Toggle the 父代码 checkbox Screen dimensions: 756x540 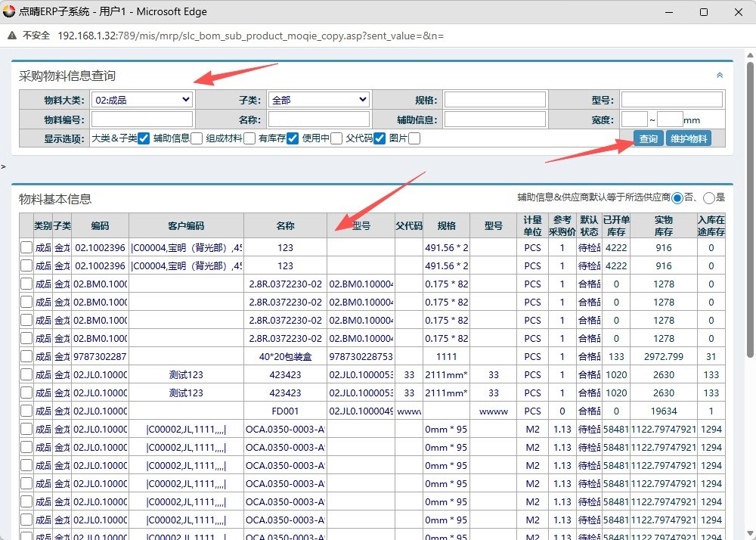[380, 139]
